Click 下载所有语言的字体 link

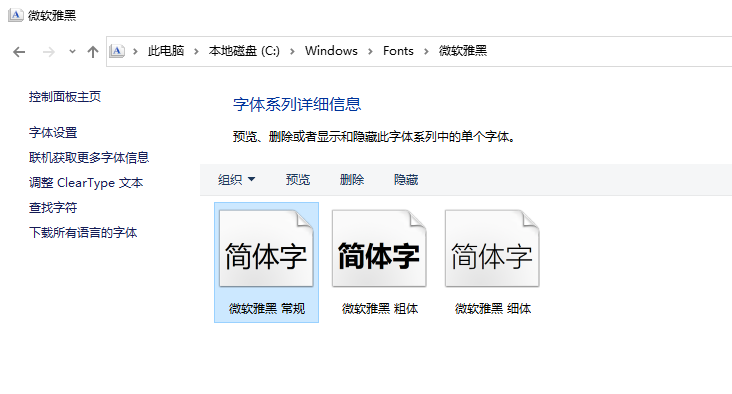[83, 232]
